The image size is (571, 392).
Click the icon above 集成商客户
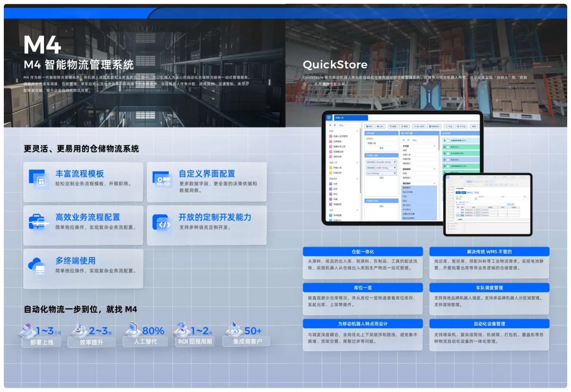[x=234, y=329]
